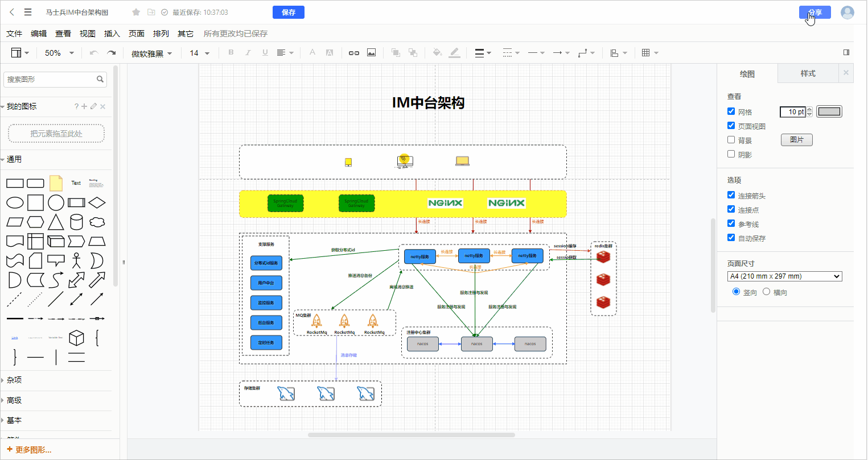868x460 pixels.
Task: Select the 横向 orientation radio
Action: [x=766, y=292]
